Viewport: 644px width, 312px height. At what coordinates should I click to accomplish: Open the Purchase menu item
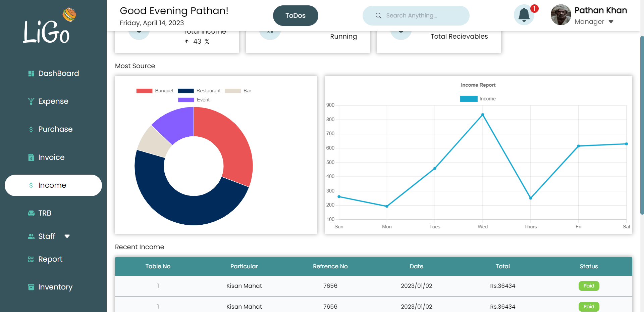click(x=55, y=129)
